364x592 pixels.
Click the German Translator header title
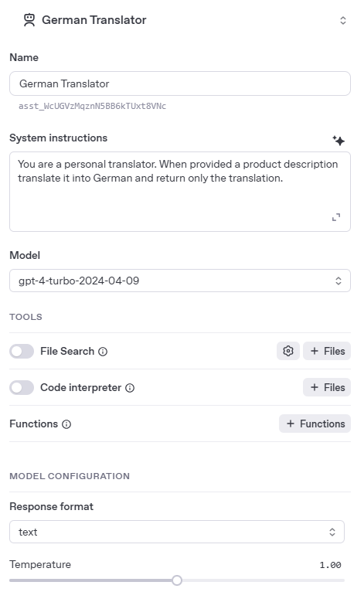tap(94, 20)
